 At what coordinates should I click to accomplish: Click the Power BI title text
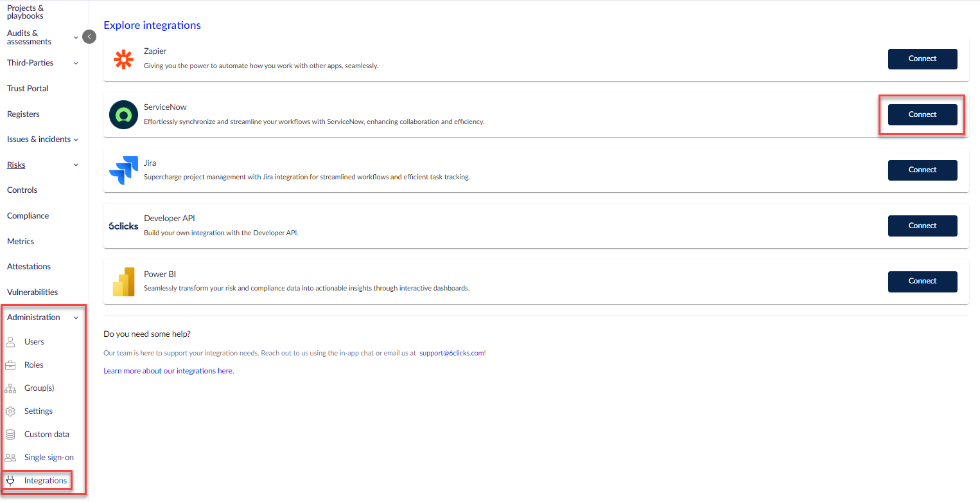click(160, 274)
